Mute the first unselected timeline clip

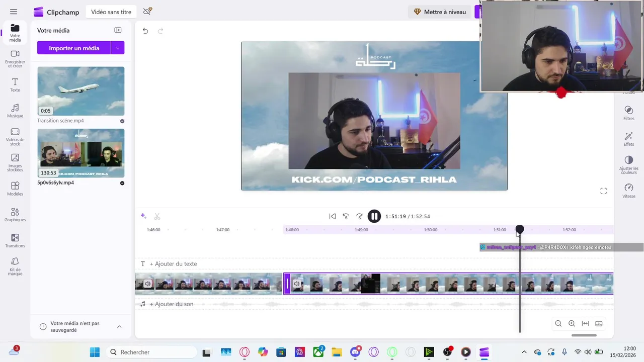(x=148, y=284)
